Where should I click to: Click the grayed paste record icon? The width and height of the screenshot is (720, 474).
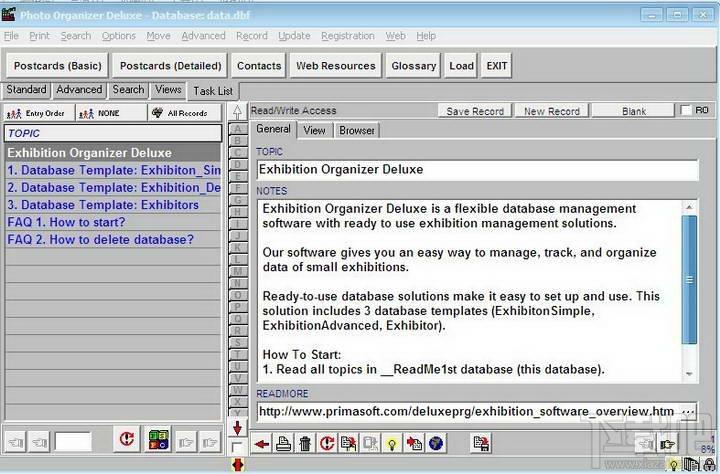pyautogui.click(x=370, y=444)
